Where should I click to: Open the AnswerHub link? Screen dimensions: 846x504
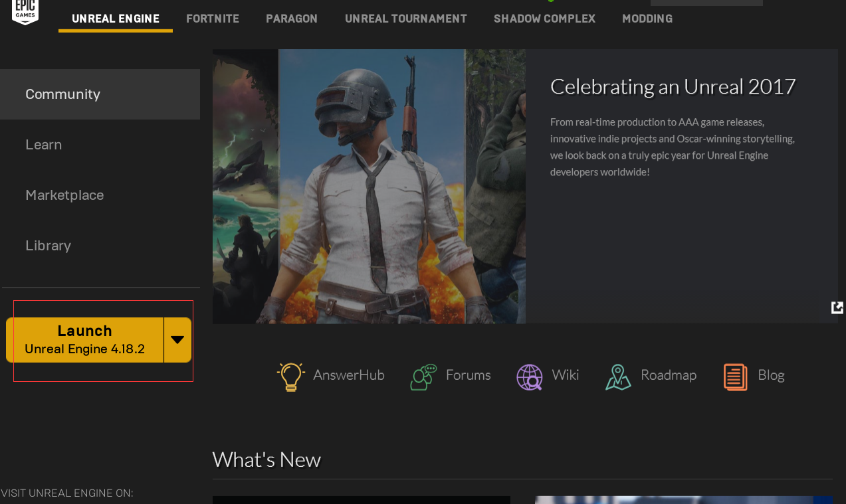[x=349, y=375]
